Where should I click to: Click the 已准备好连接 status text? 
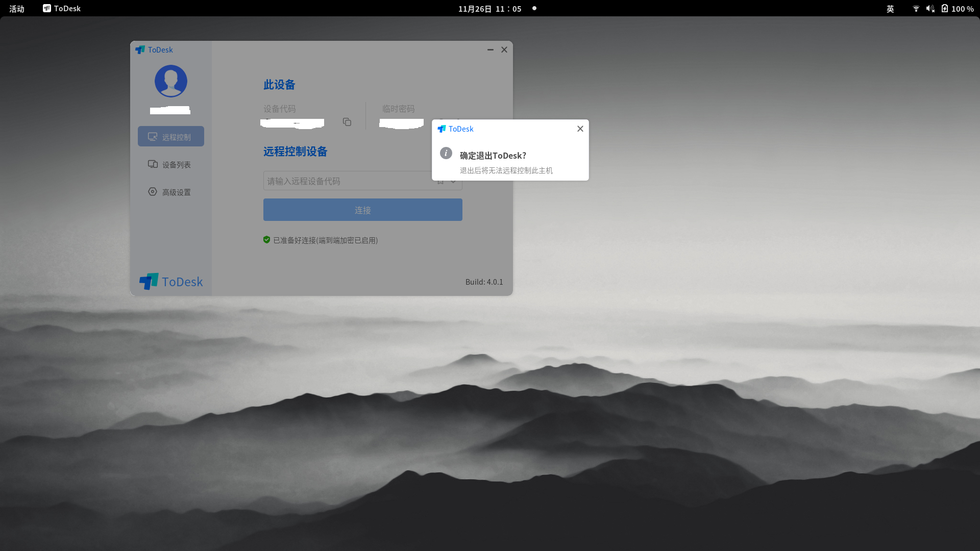click(x=326, y=240)
